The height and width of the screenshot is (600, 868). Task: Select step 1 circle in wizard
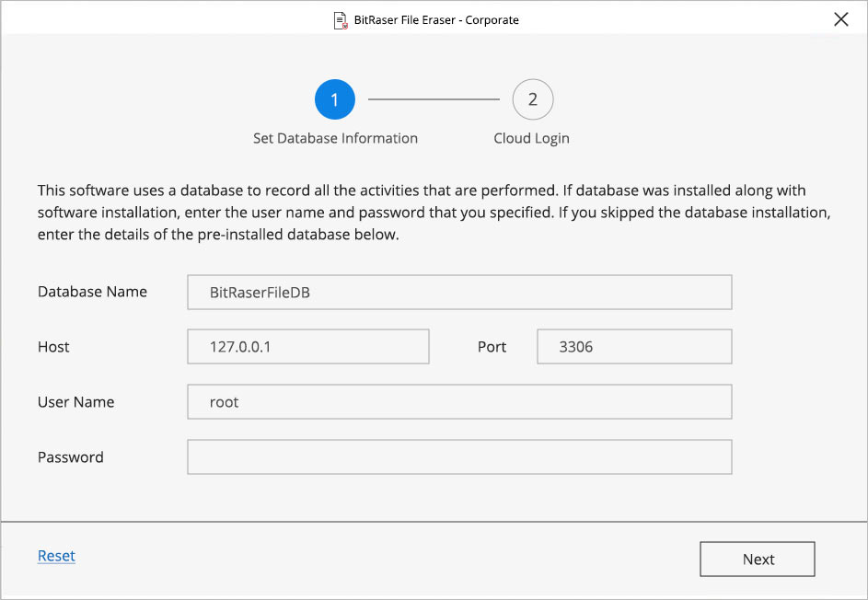point(335,99)
